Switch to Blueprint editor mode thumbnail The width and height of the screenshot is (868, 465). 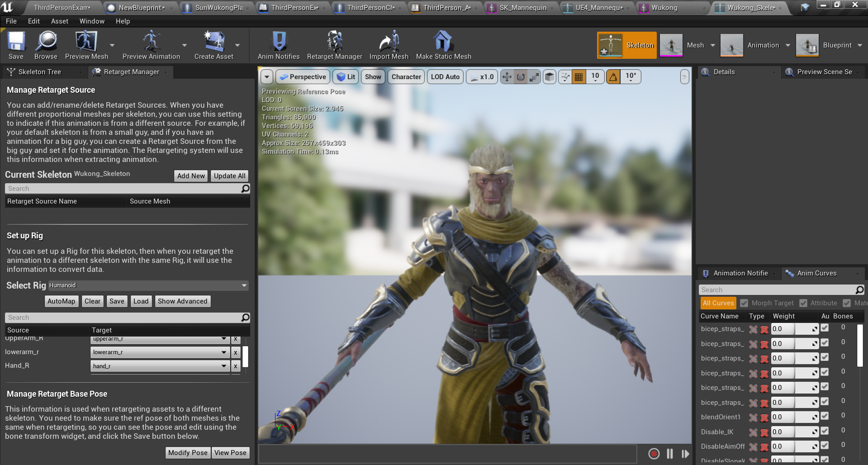pos(807,45)
